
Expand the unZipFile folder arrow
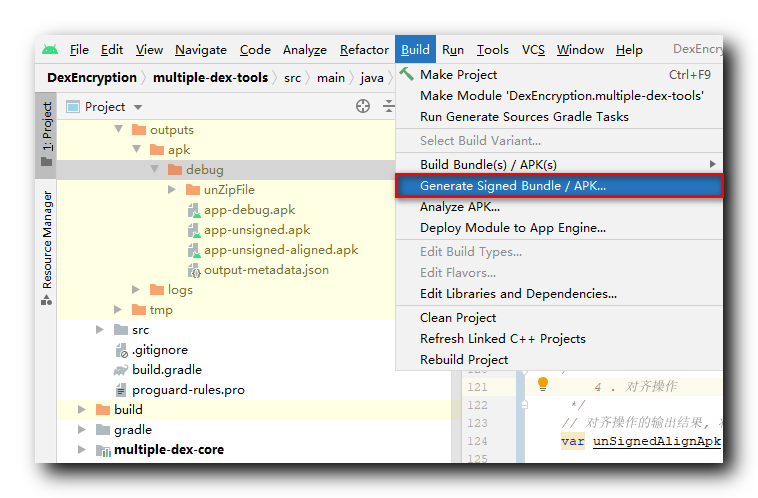[x=172, y=189]
